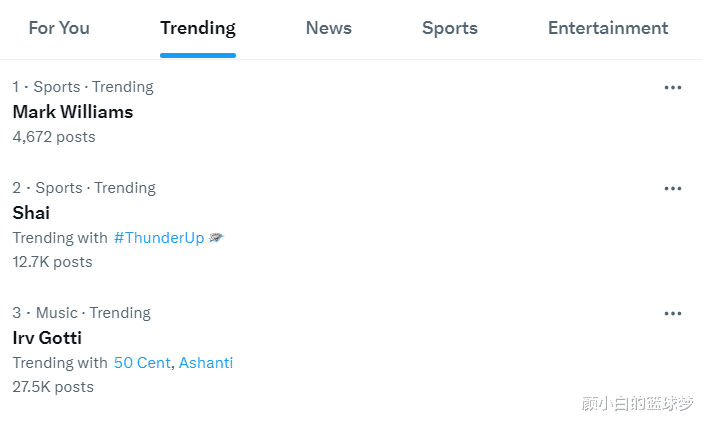The height and width of the screenshot is (422, 702).
Task: Click the 27.5K posts count
Action: 53,387
